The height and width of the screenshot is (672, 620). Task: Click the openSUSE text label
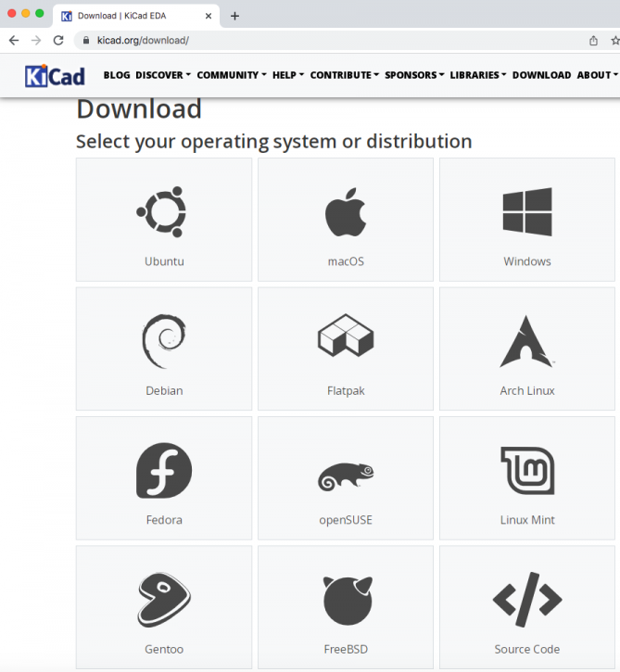pos(346,520)
